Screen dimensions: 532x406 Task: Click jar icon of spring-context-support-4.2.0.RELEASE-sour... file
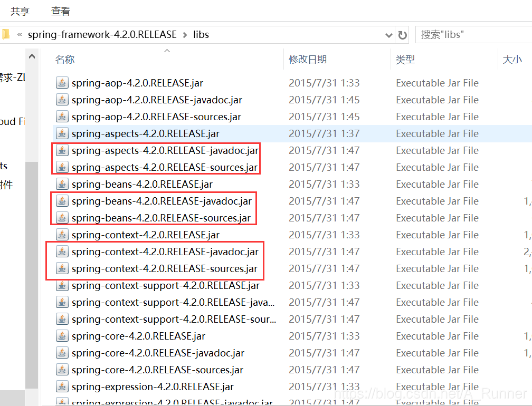tap(62, 319)
